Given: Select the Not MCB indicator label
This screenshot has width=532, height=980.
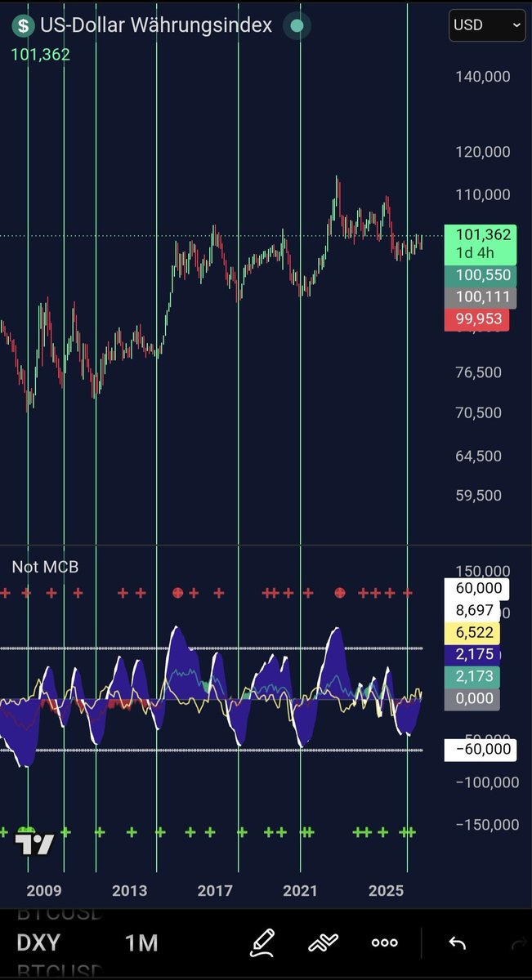Looking at the screenshot, I should 45,566.
